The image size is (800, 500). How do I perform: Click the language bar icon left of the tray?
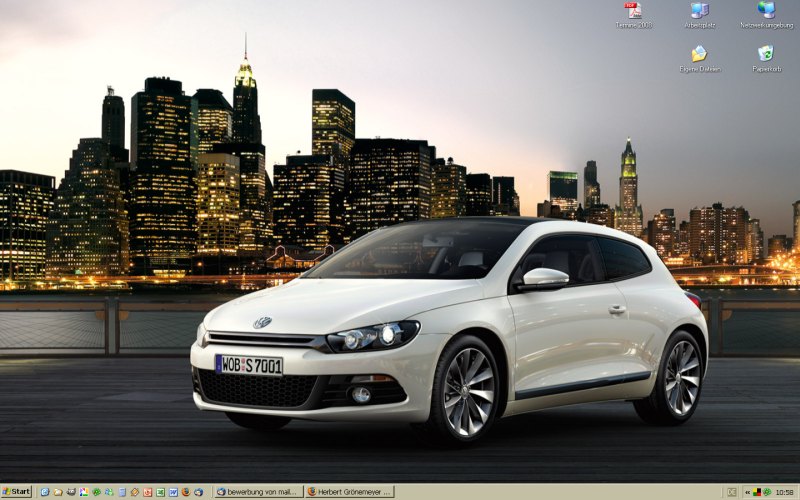click(x=732, y=492)
